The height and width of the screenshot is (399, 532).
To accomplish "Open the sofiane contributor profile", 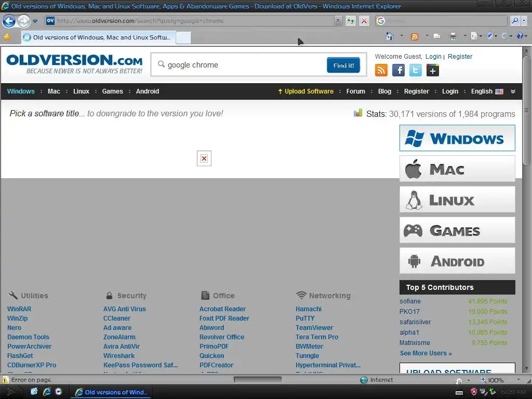I will click(x=410, y=301).
